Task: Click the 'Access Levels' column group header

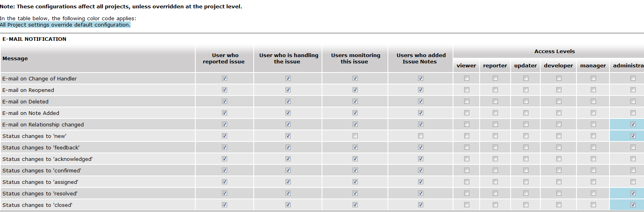Action: click(554, 52)
